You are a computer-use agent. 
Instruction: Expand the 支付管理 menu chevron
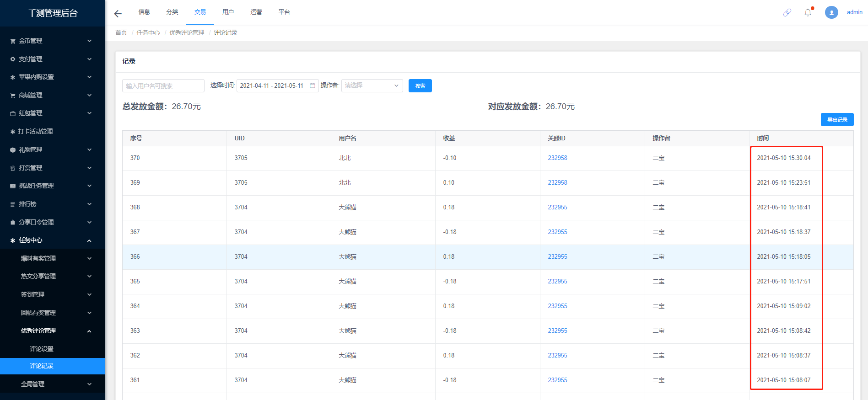click(x=89, y=59)
